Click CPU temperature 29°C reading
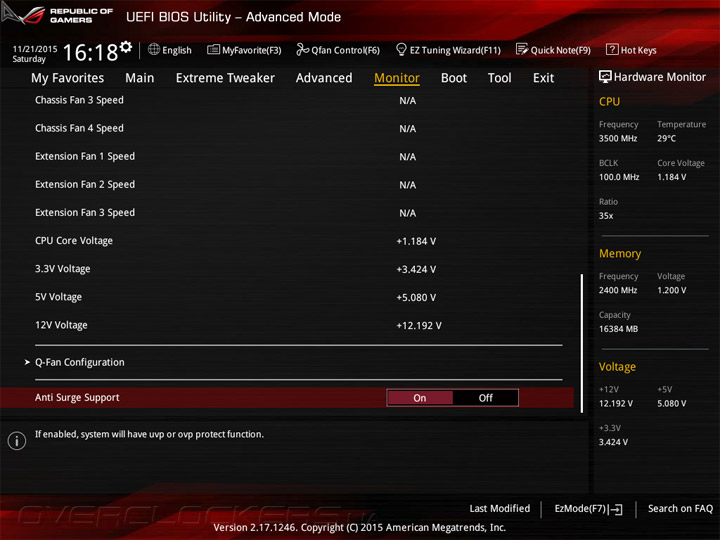720x540 pixels. pyautogui.click(x=666, y=138)
